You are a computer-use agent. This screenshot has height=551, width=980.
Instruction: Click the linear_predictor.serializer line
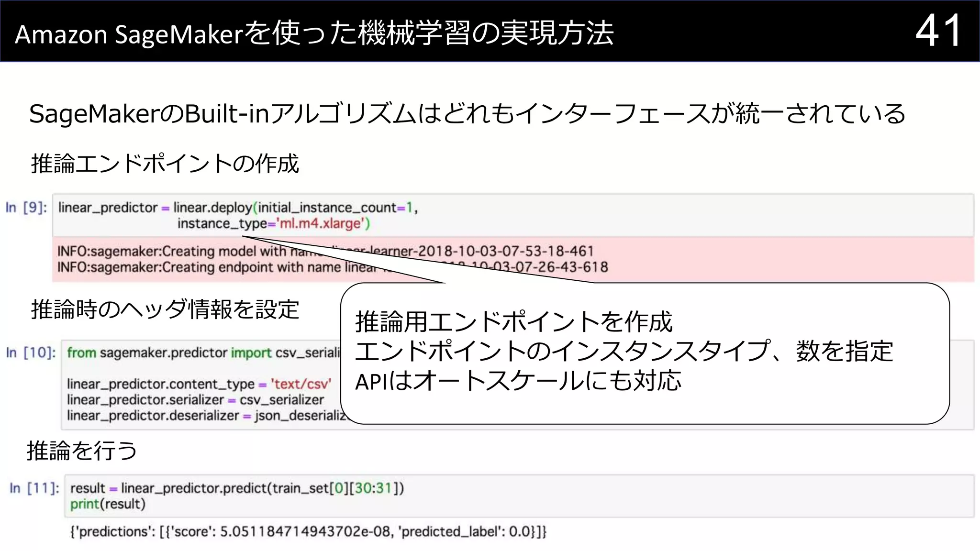pos(195,400)
